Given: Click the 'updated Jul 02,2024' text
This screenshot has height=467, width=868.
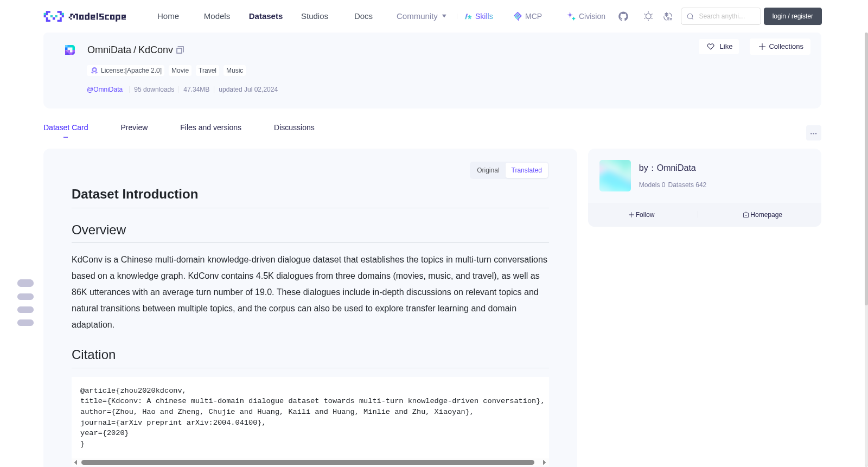Looking at the screenshot, I should [x=248, y=89].
